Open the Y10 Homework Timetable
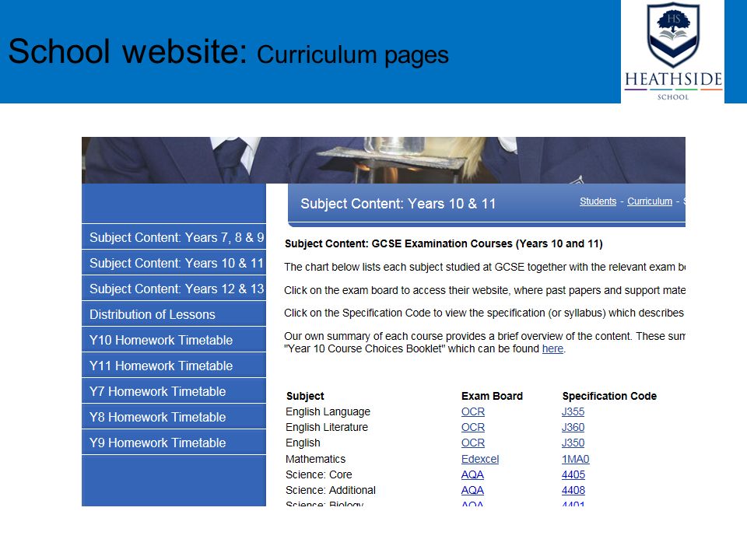Viewport: 747px width, 560px height. point(174,340)
